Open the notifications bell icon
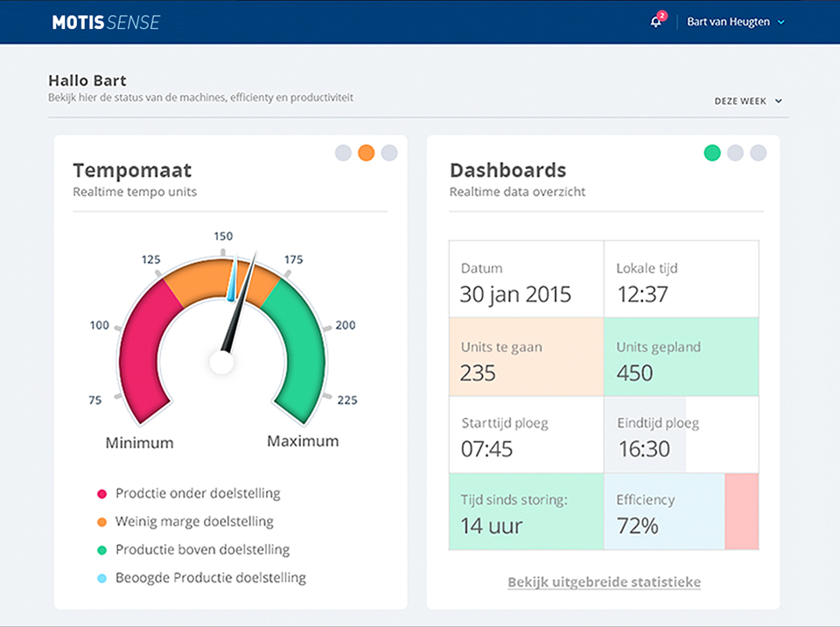Image resolution: width=840 pixels, height=627 pixels. point(655,23)
